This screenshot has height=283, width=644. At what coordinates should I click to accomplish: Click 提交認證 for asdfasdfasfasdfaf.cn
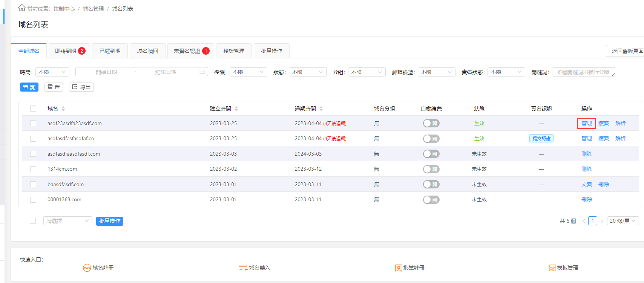tap(541, 139)
